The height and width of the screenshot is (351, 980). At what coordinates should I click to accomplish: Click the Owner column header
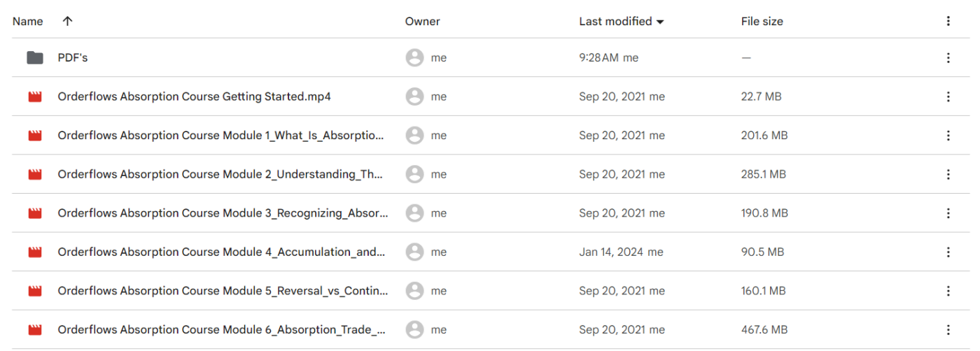point(422,21)
